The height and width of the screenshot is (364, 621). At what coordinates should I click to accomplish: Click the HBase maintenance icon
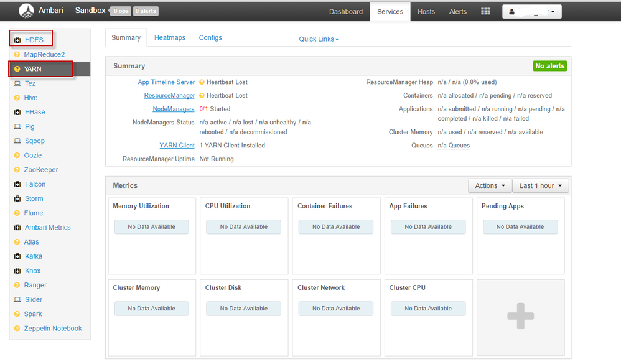pyautogui.click(x=17, y=113)
